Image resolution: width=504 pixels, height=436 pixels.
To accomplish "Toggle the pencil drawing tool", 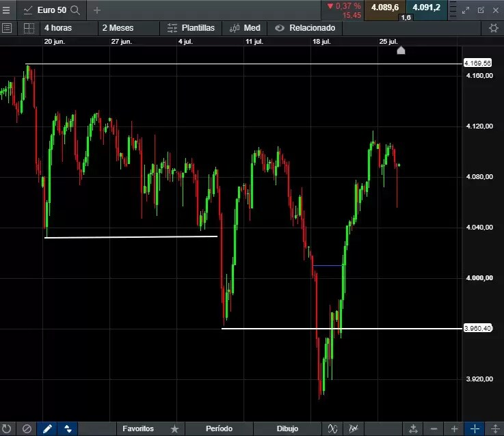I will click(47, 429).
